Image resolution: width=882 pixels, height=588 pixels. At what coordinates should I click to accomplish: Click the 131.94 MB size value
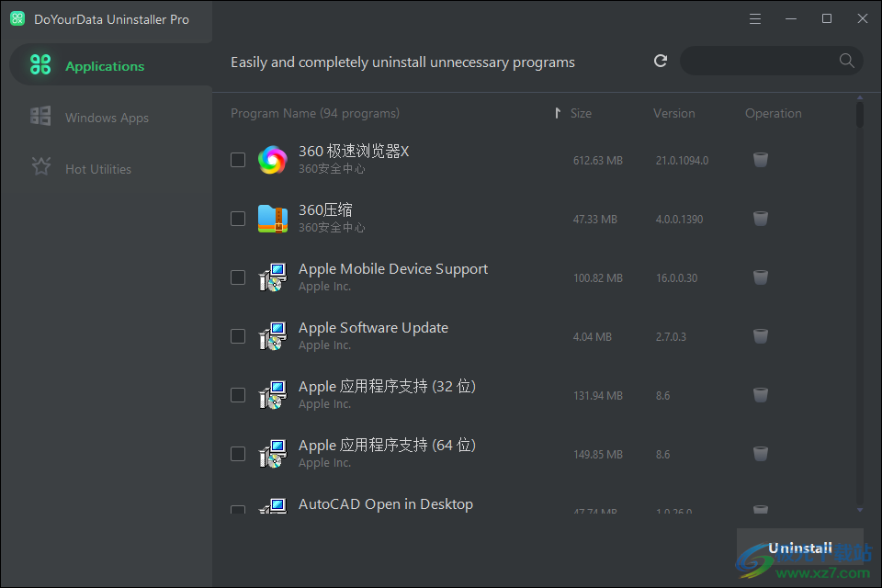[x=598, y=396]
